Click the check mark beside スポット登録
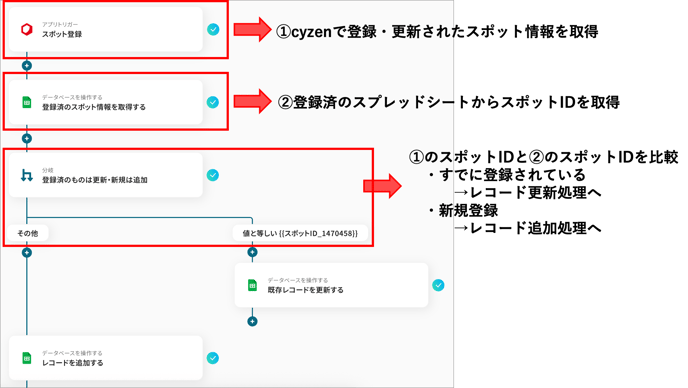This screenshot has width=688, height=388. [x=213, y=29]
